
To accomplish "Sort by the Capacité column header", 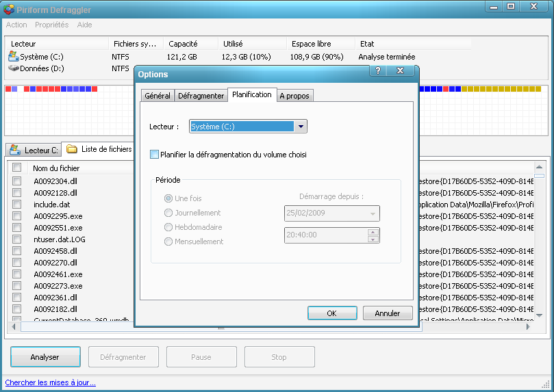I will click(x=191, y=44).
